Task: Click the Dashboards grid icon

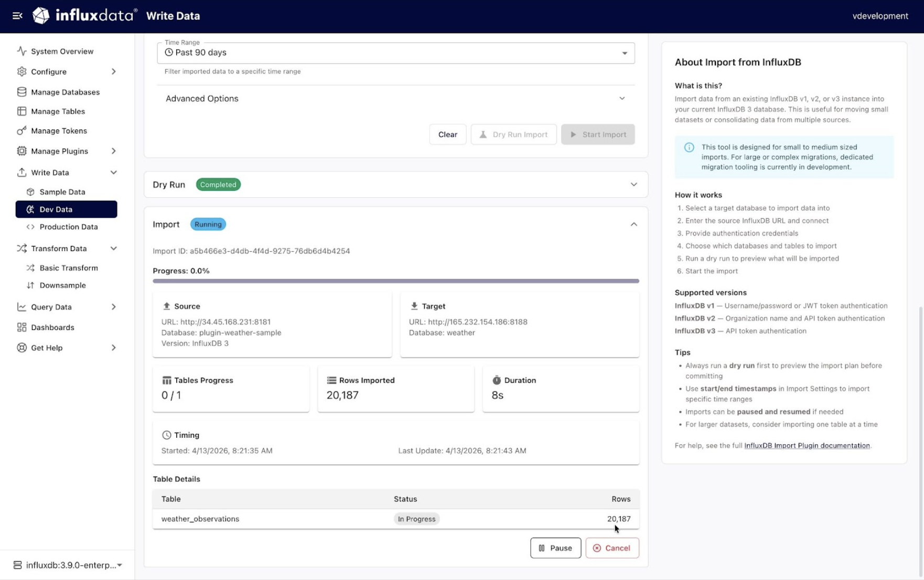Action: [22, 327]
